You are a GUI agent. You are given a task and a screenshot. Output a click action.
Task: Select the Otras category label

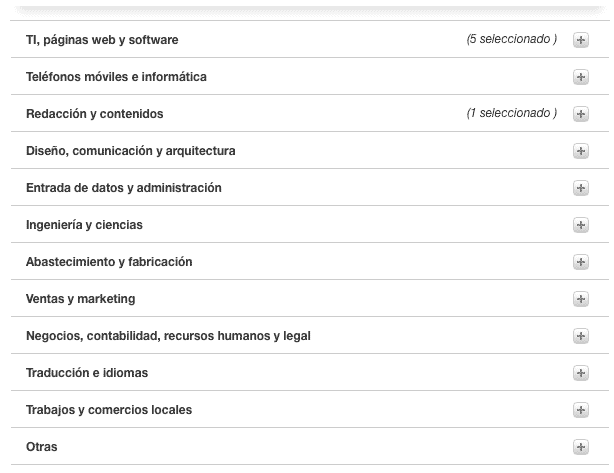click(42, 447)
